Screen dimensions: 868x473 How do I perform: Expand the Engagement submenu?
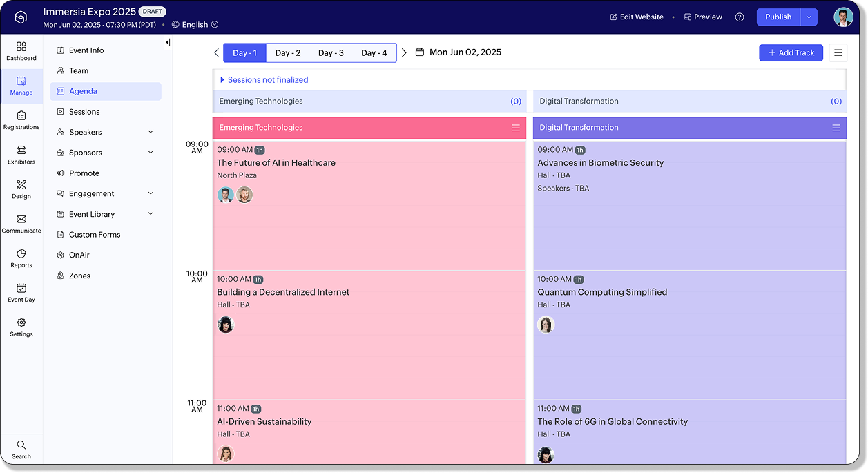pyautogui.click(x=151, y=193)
